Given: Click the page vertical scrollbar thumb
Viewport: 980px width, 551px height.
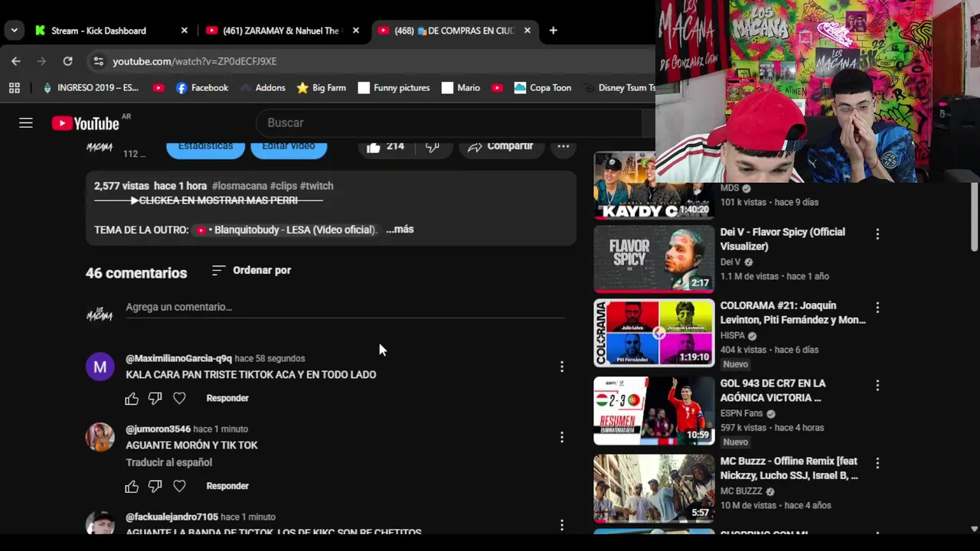Looking at the screenshot, I should tap(974, 217).
